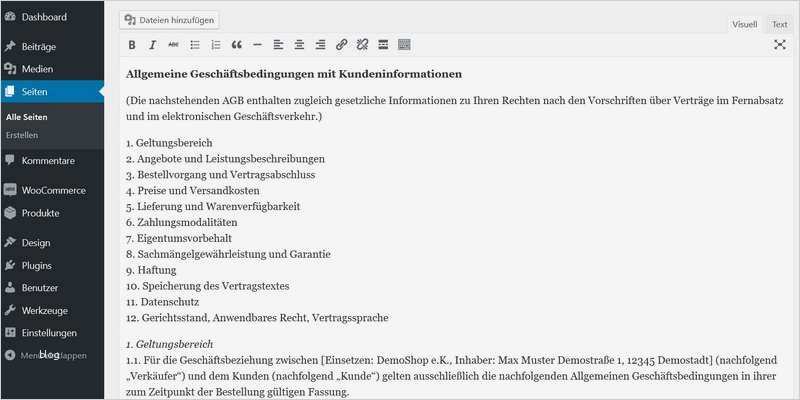Click line '12. Gerichtsstand, Anwendbares Recht, Vertragssprache'

coord(257,318)
